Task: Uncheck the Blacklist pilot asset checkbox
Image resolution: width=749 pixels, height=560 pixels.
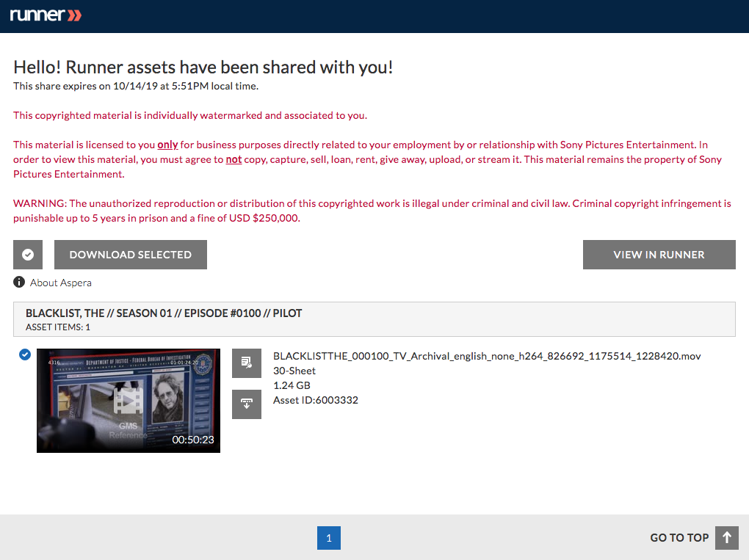Action: (25, 354)
